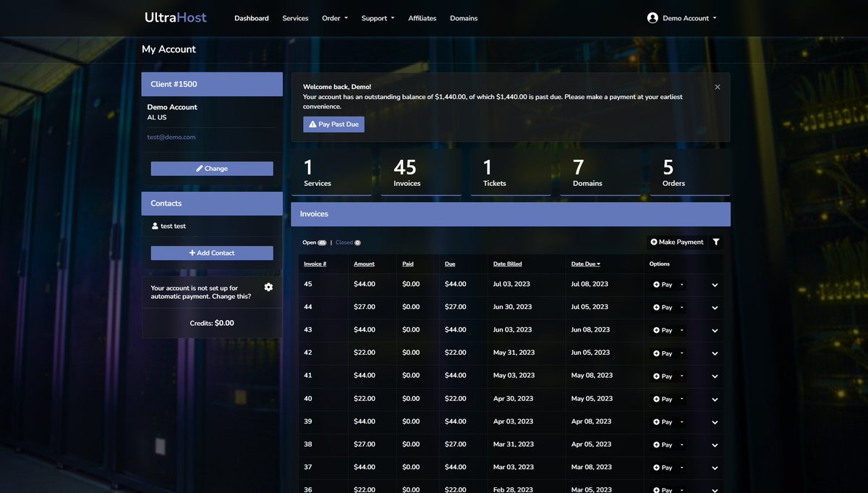Dismiss the welcome balance notification

point(717,86)
